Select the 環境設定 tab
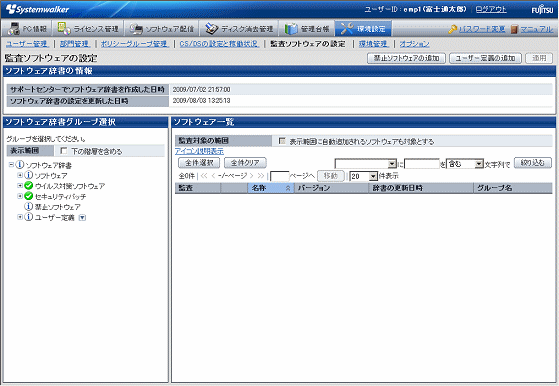559x386 pixels. click(x=363, y=29)
